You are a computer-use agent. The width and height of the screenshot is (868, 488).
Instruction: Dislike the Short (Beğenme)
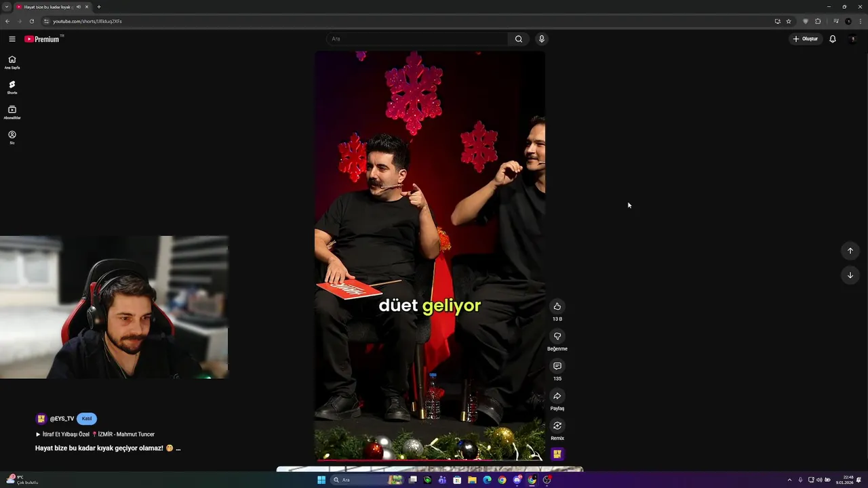pyautogui.click(x=557, y=336)
